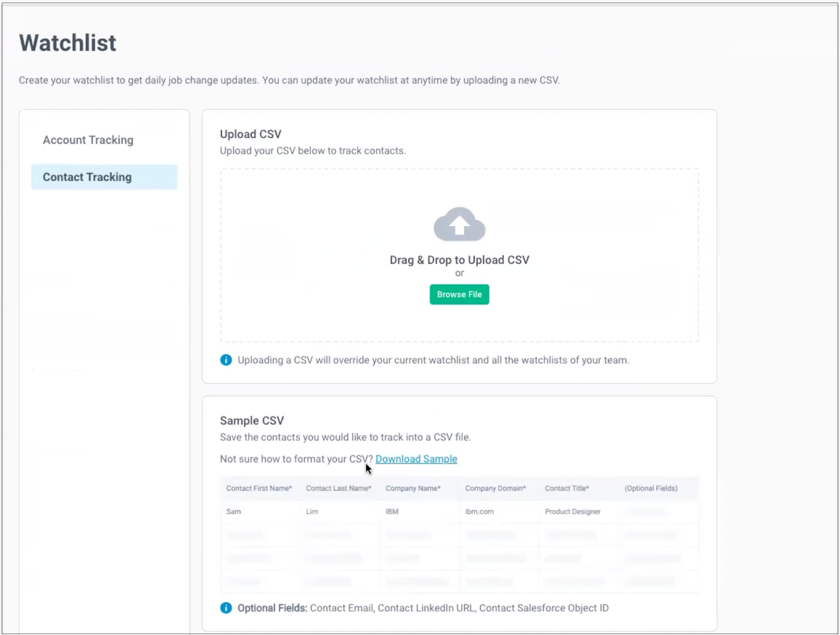Switch to Account Tracking tab
The width and height of the screenshot is (840, 635).
pos(88,140)
